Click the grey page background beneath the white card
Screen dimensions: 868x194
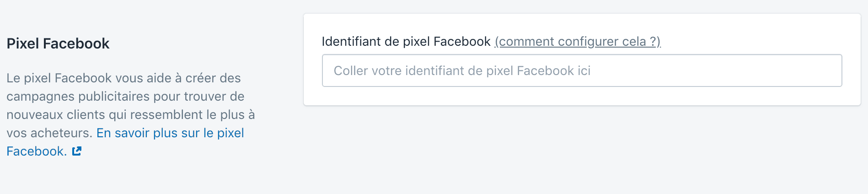(x=582, y=151)
